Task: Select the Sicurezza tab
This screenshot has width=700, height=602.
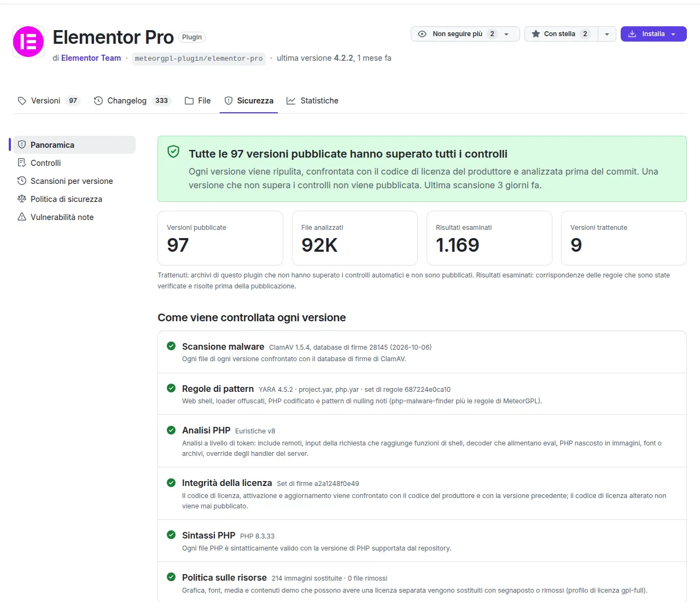Action: pos(249,101)
